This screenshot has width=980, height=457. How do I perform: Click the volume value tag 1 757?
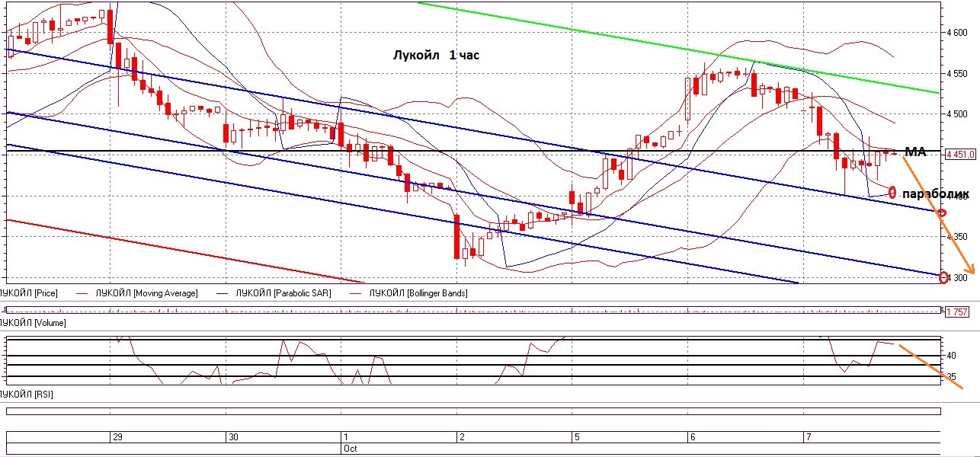coord(957,312)
